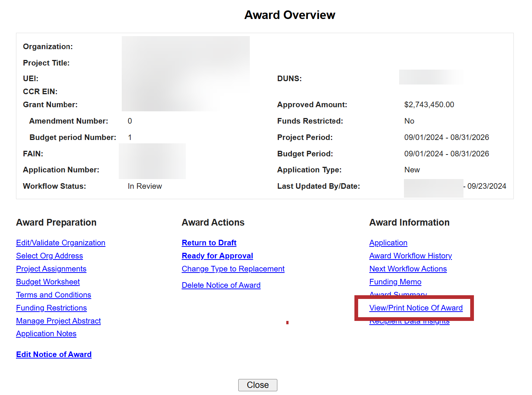Mark award Ready for Approval

coord(217,256)
